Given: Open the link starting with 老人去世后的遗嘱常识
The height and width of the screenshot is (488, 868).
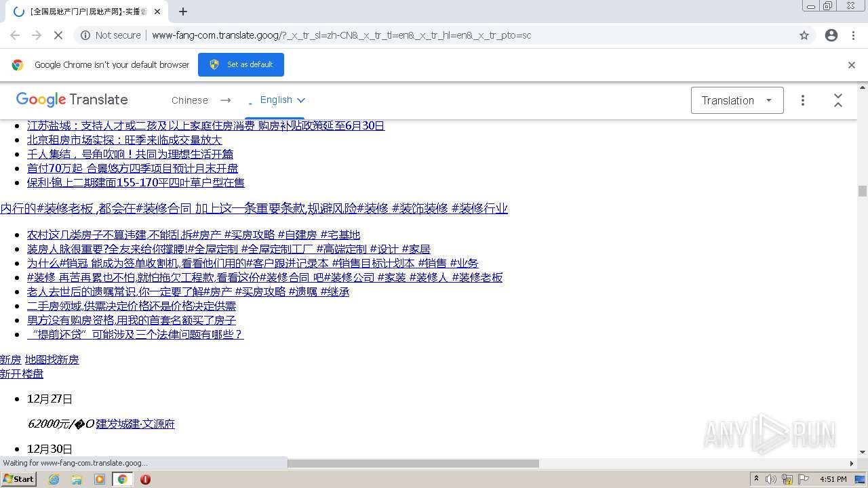Looking at the screenshot, I should pyautogui.click(x=188, y=291).
